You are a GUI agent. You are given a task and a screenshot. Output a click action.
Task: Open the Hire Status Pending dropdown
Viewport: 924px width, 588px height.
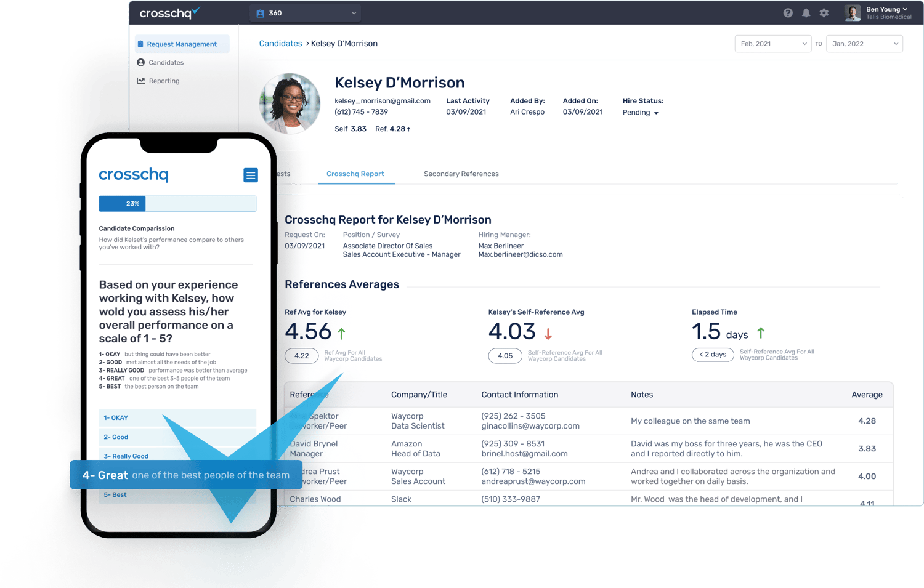point(640,113)
